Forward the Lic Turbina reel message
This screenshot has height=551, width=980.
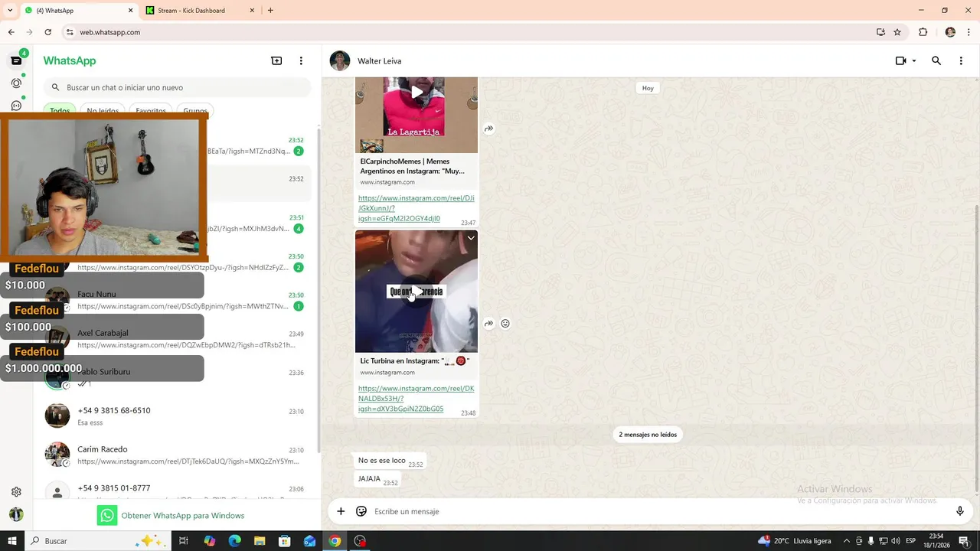pyautogui.click(x=488, y=323)
